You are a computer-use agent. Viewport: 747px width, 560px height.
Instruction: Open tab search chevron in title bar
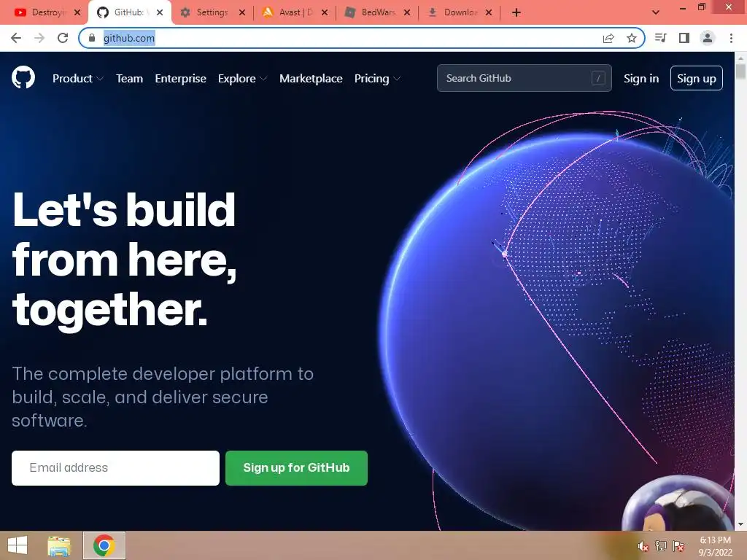pos(656,12)
